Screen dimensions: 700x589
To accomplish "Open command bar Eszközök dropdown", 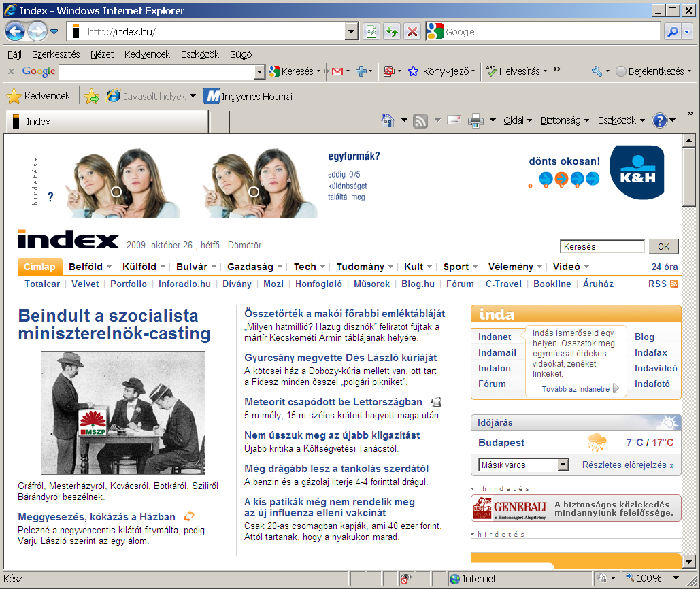I will click(x=622, y=120).
